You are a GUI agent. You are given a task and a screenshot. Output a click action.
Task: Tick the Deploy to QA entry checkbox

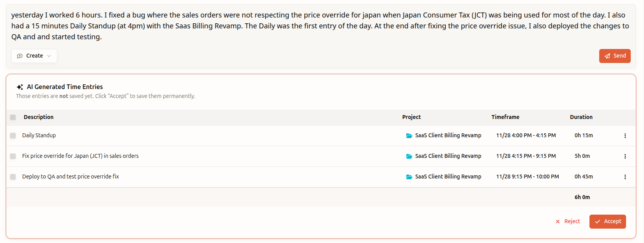pos(13,177)
